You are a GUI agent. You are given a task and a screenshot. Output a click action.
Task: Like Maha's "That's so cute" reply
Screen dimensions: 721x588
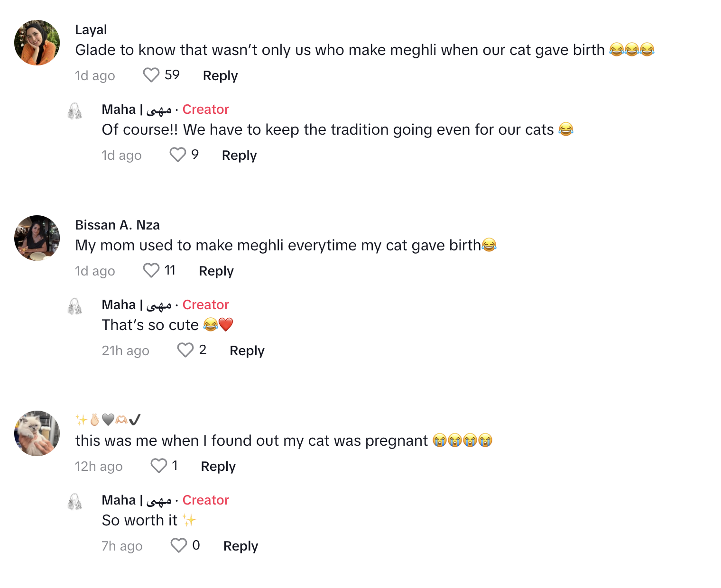coord(185,350)
